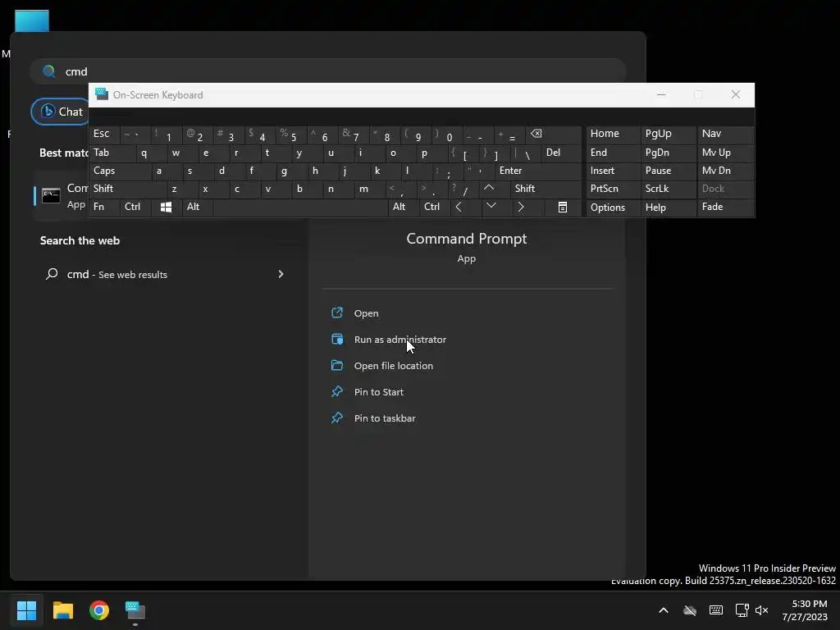Image resolution: width=840 pixels, height=630 pixels.
Task: Click the Options key on the keyboard
Action: click(613, 207)
